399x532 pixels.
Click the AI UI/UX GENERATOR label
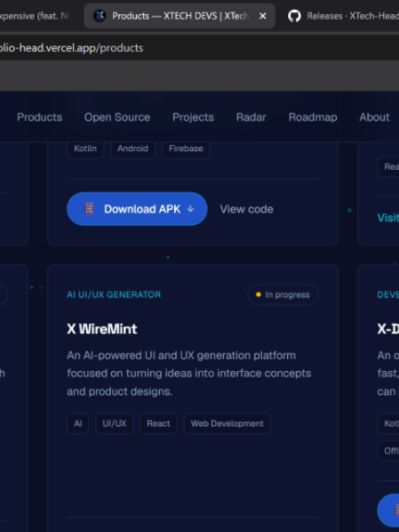pyautogui.click(x=114, y=295)
